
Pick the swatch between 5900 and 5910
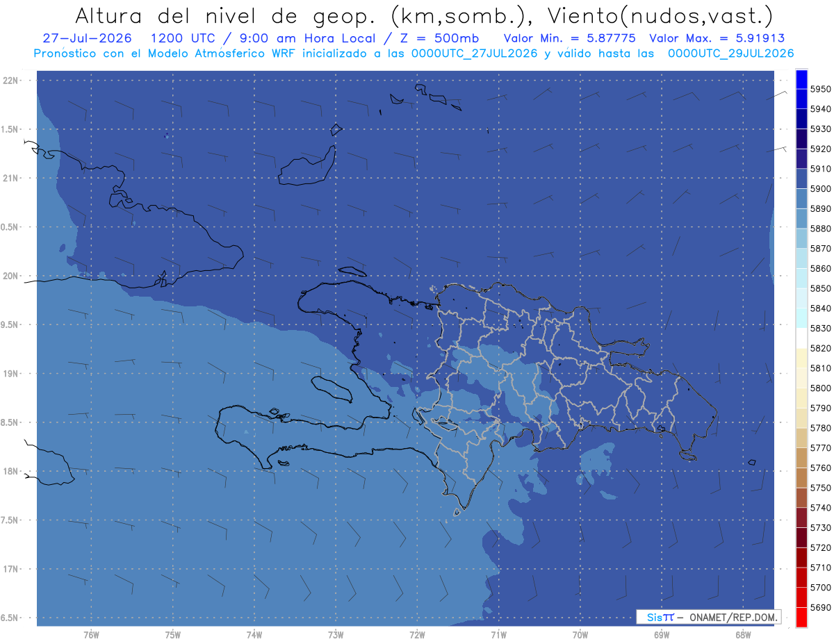click(x=801, y=179)
